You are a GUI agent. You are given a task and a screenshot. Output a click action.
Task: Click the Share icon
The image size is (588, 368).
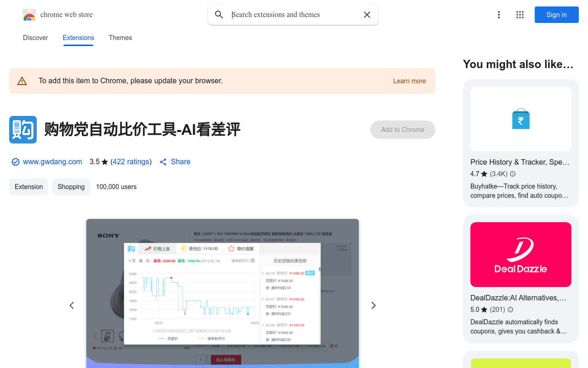point(163,162)
